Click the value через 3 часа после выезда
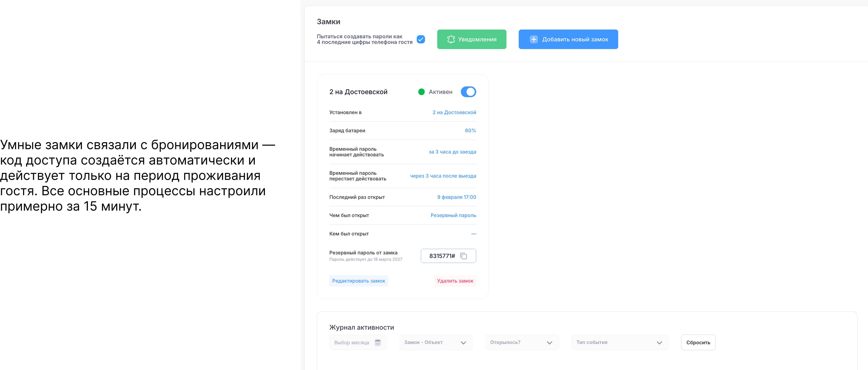 (443, 176)
